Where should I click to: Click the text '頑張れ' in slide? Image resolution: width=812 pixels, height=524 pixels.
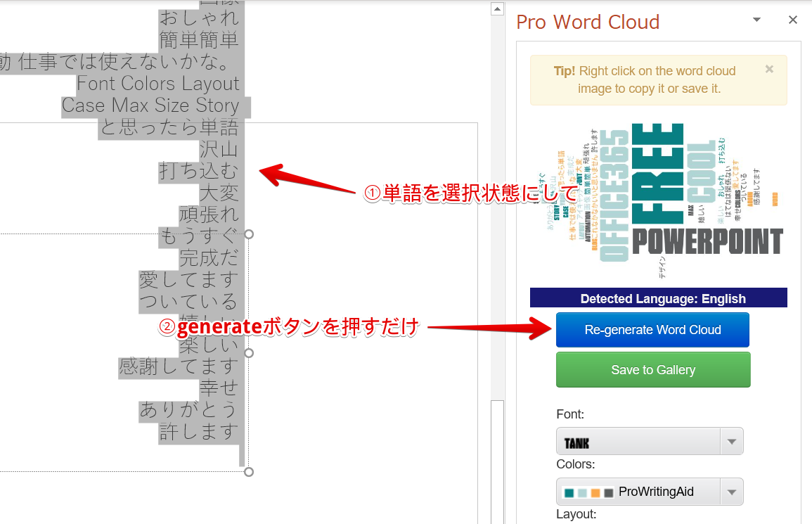click(x=209, y=214)
